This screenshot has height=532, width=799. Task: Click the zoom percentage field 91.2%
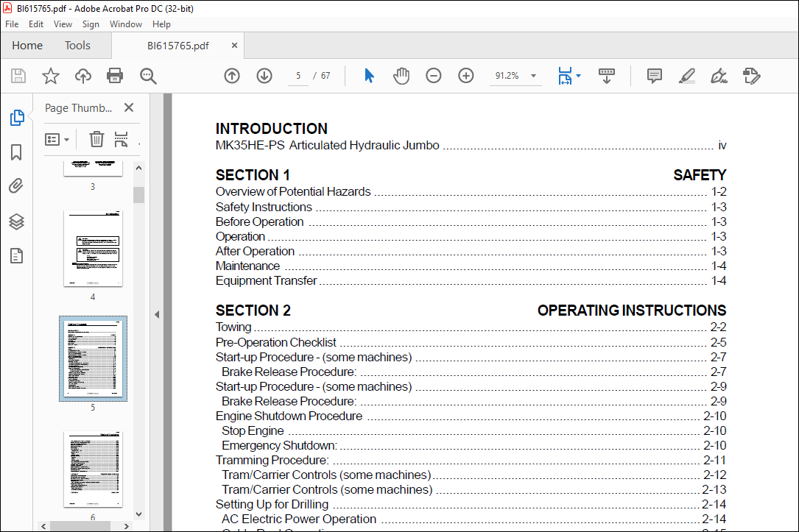[x=507, y=76]
